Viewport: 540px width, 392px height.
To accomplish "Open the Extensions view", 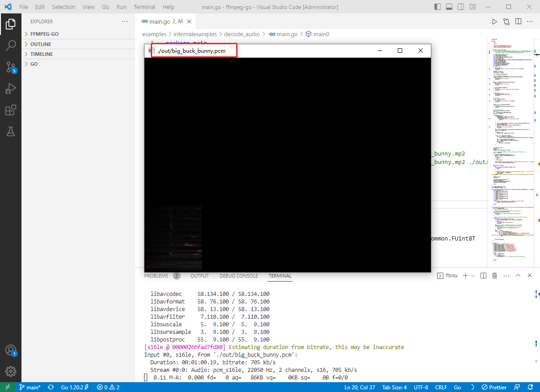I will point(11,110).
